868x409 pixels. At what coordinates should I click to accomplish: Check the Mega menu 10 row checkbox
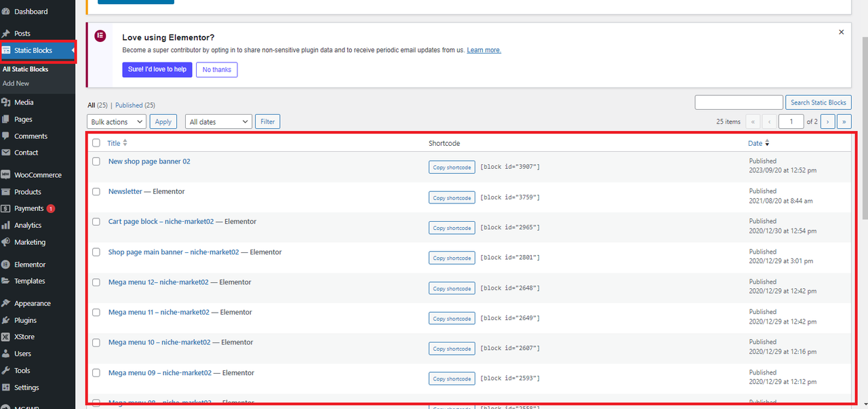96,343
